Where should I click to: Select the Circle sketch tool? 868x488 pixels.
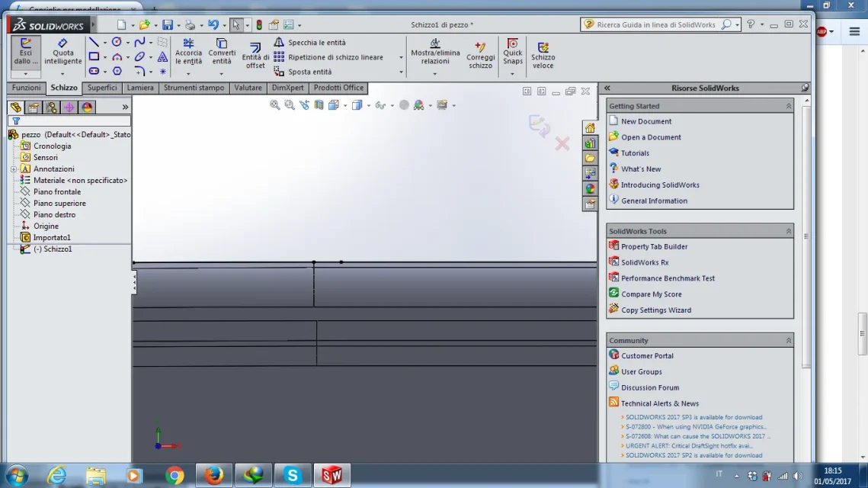click(x=117, y=42)
